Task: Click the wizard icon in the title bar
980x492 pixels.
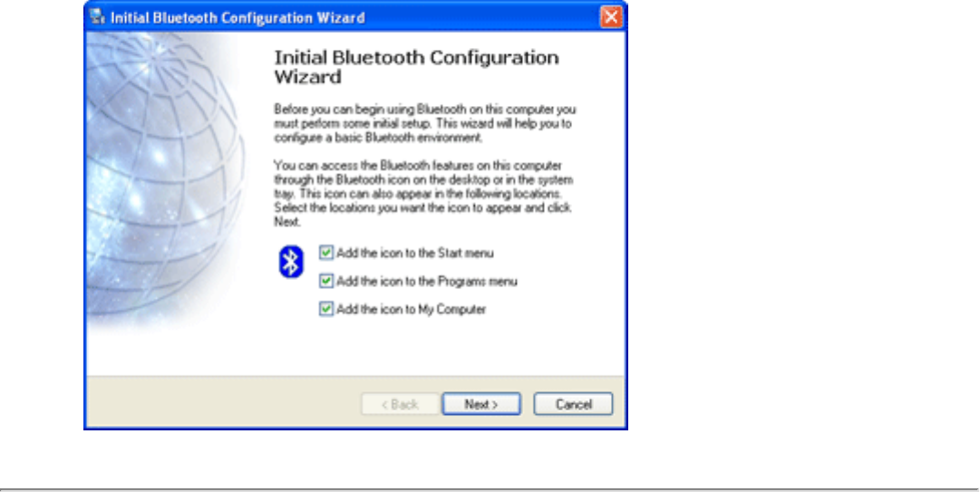Action: click(x=97, y=17)
